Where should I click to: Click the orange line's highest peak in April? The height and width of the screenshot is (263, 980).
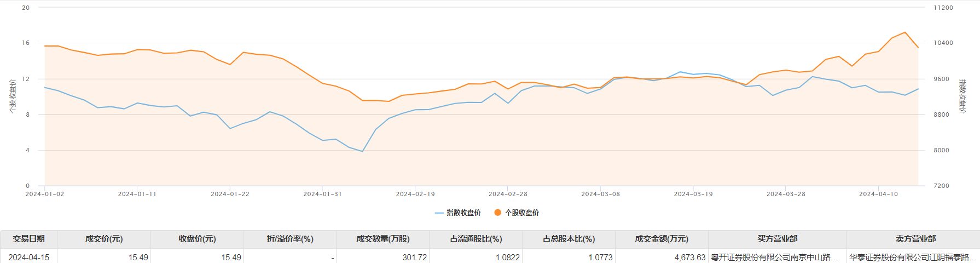pyautogui.click(x=904, y=32)
